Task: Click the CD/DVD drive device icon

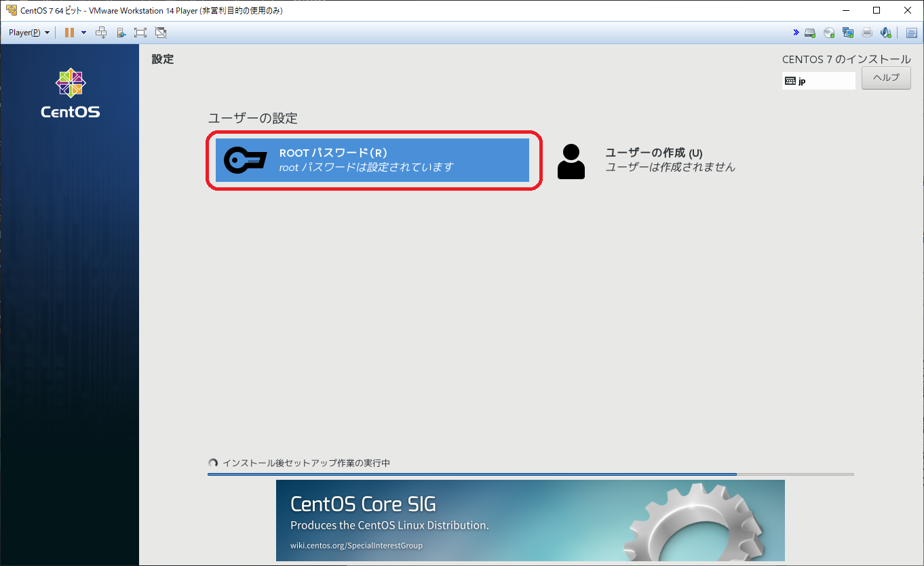Action: click(829, 33)
